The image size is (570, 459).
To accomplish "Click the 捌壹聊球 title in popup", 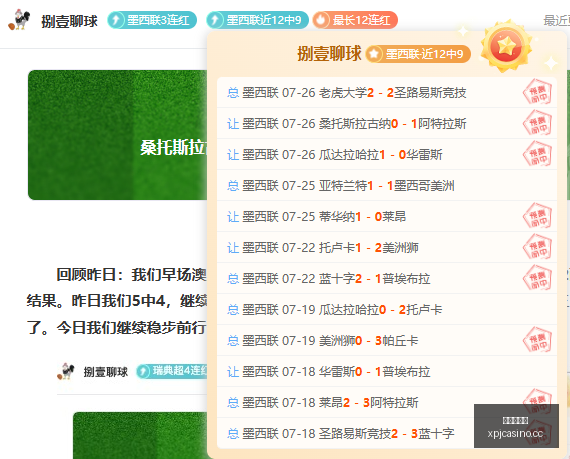I will tap(329, 53).
